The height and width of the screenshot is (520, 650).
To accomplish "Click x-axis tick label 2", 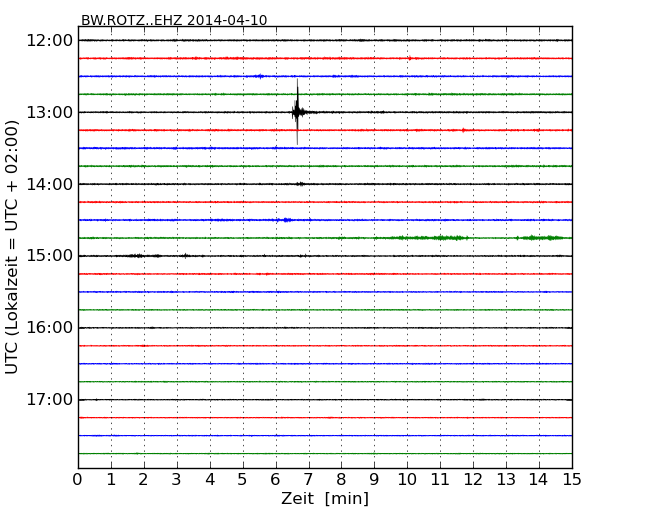I will [143, 480].
